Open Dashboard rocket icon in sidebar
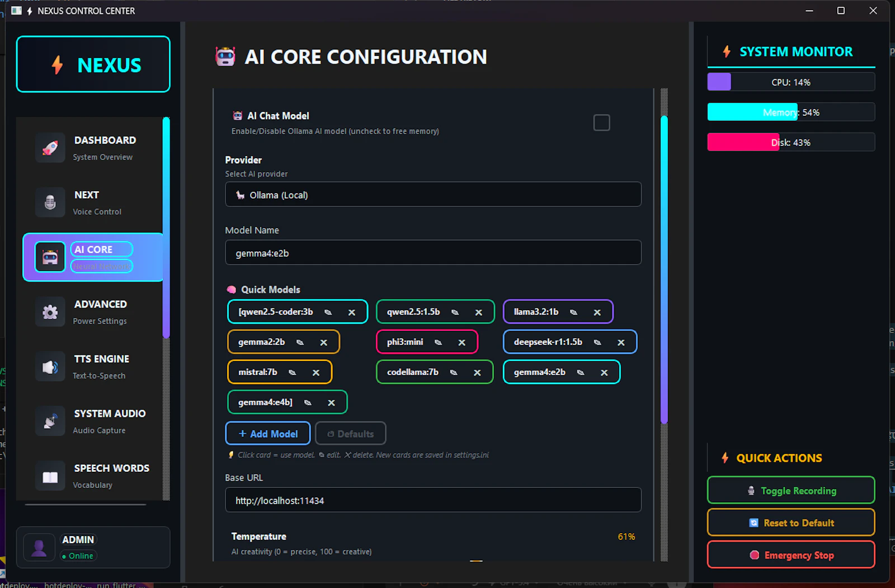Image resolution: width=895 pixels, height=588 pixels. point(50,148)
